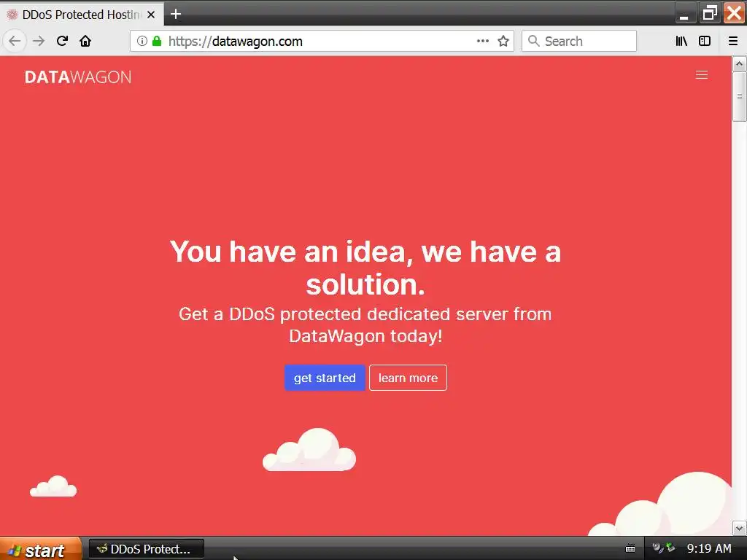Open page actions three-dot menu
The height and width of the screenshot is (560, 747).
pyautogui.click(x=483, y=41)
